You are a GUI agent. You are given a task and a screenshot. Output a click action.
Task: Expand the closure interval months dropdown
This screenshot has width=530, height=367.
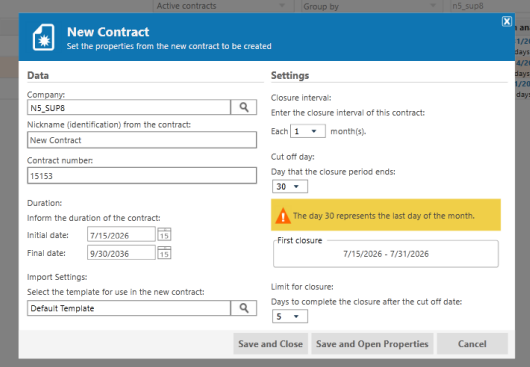[x=308, y=131]
